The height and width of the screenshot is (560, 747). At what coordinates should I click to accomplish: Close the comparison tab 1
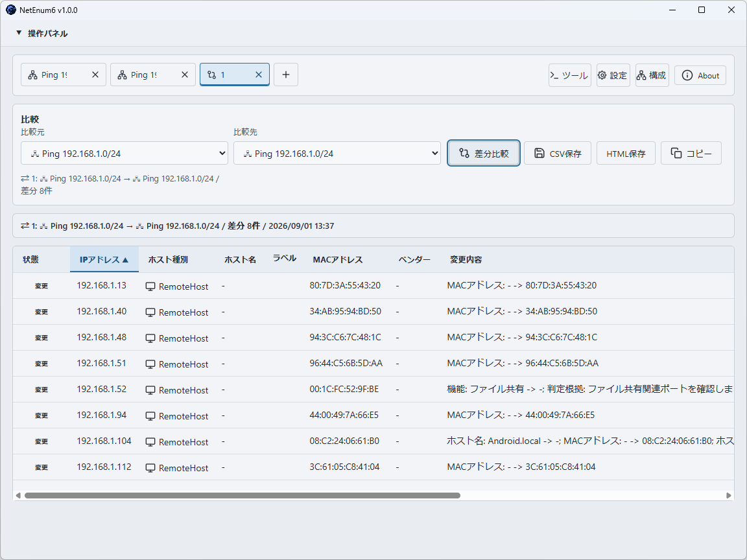(x=259, y=75)
